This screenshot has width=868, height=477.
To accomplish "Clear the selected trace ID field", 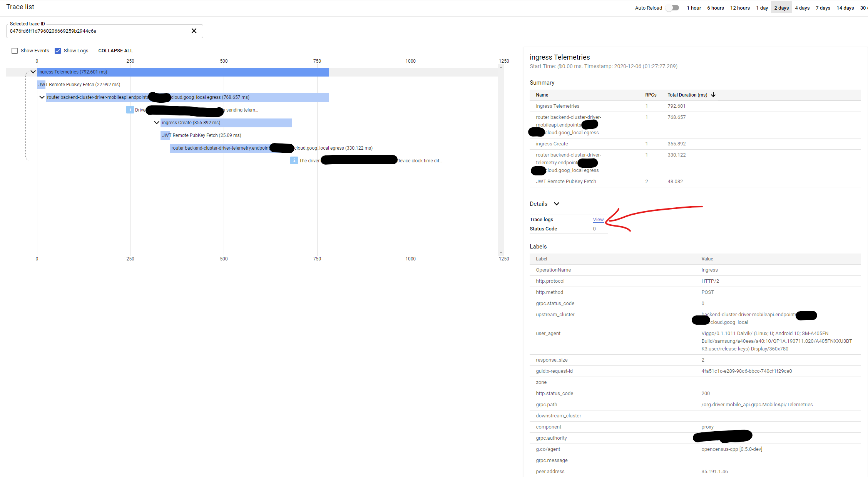I will pyautogui.click(x=194, y=31).
